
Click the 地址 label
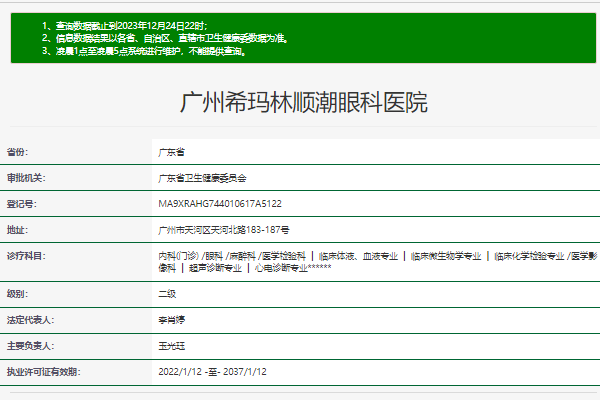17,230
